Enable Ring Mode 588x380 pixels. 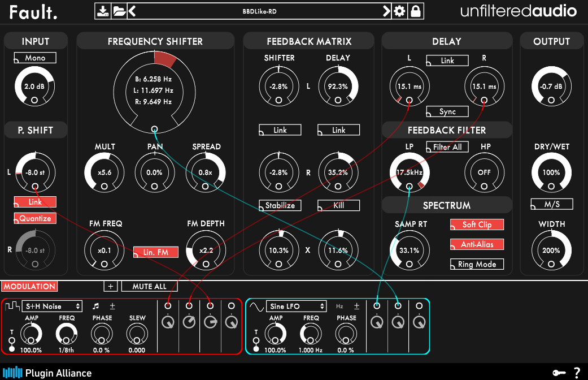click(477, 264)
